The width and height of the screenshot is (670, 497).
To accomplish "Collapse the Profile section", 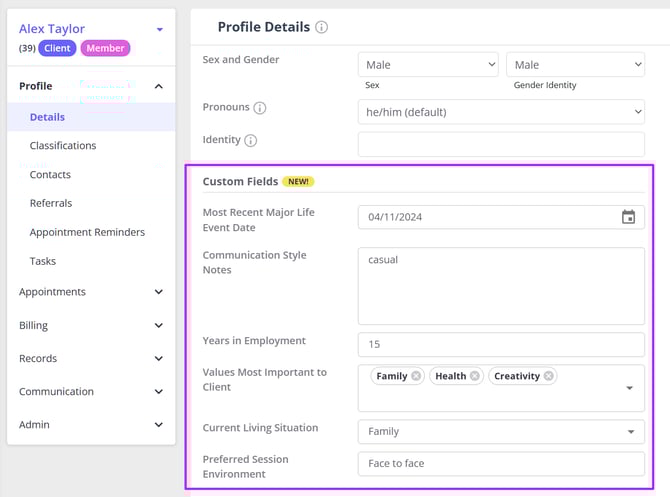I will click(159, 87).
